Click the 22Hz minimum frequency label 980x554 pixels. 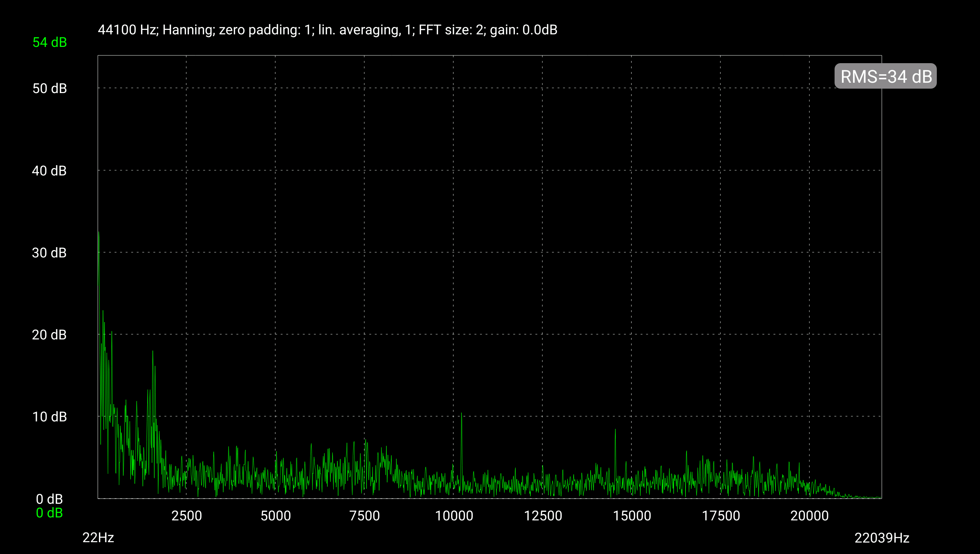click(98, 537)
